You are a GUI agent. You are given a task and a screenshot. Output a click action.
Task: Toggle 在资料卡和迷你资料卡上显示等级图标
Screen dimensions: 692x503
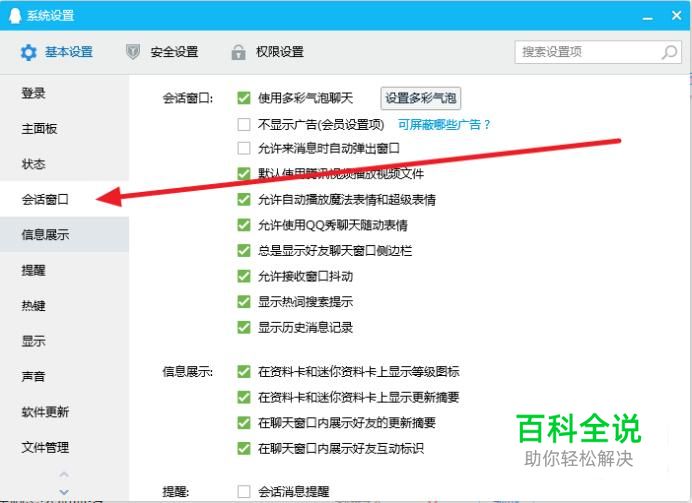[x=244, y=372]
